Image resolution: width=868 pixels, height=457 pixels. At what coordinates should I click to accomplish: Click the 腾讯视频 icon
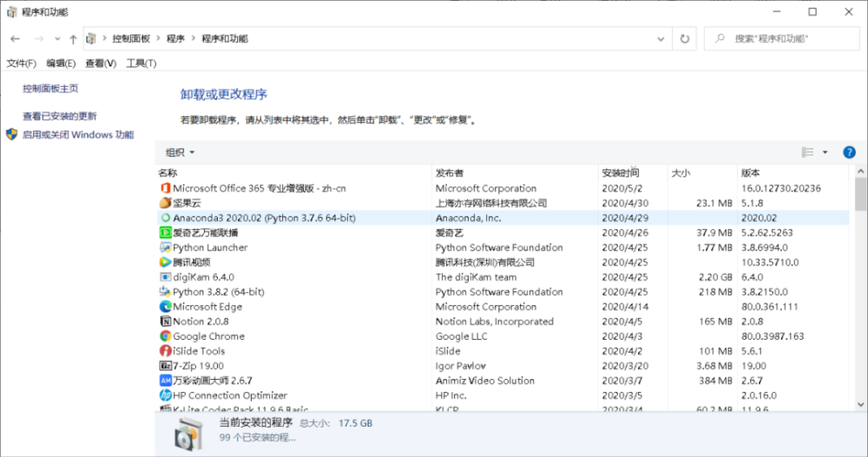[x=165, y=262]
